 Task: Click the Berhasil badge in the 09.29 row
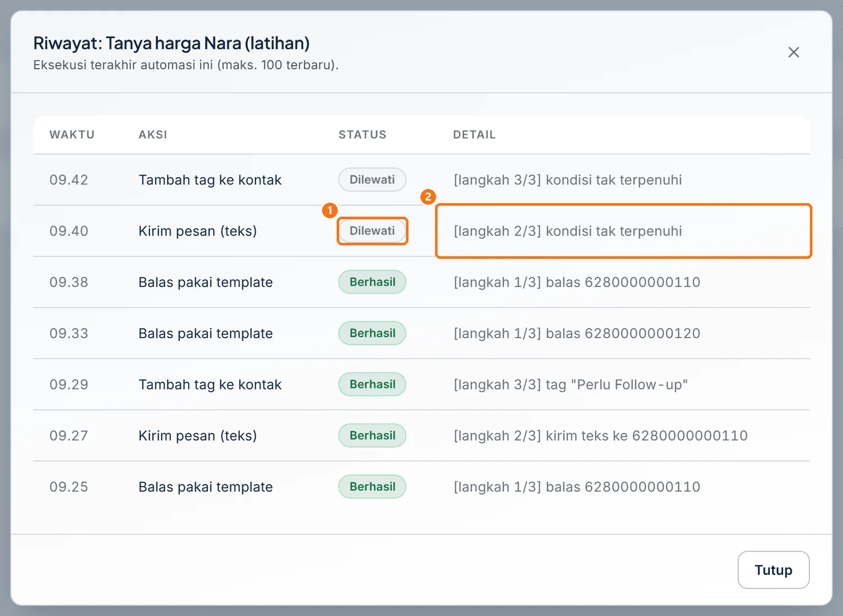(x=372, y=384)
